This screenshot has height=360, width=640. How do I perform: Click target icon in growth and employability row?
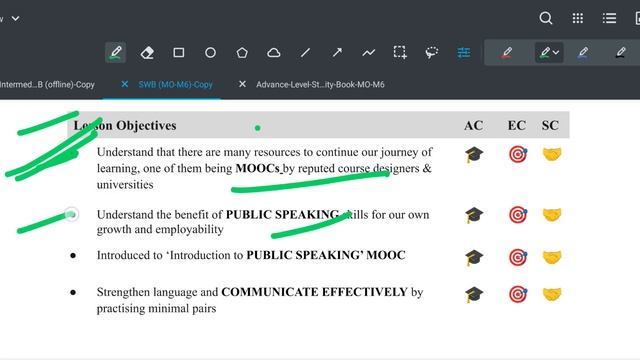518,215
